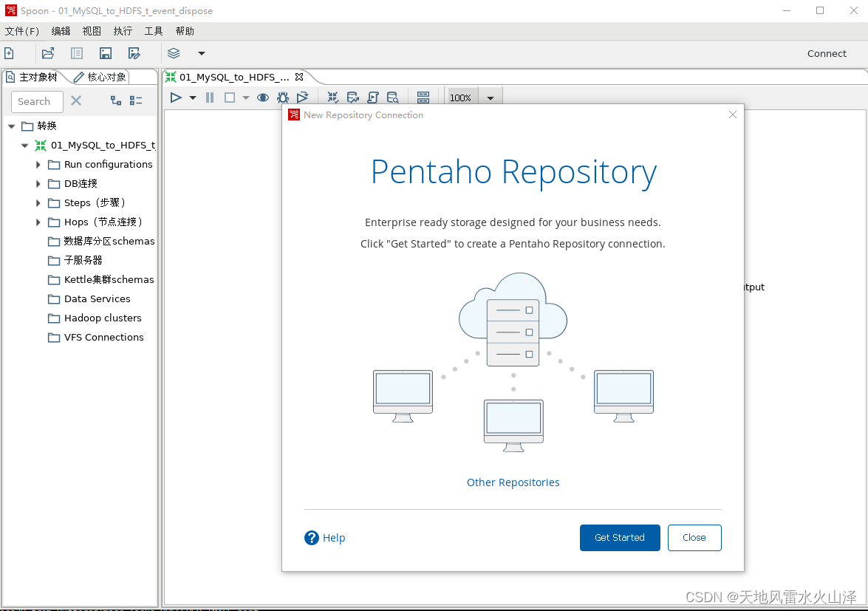
Task: Maximize the Spoon window
Action: pos(820,10)
